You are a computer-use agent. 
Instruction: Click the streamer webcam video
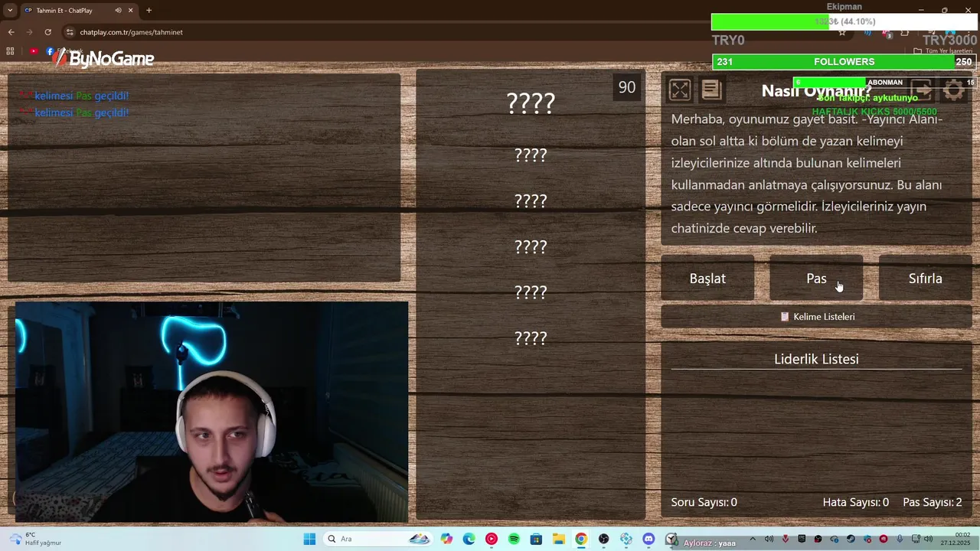pyautogui.click(x=211, y=412)
